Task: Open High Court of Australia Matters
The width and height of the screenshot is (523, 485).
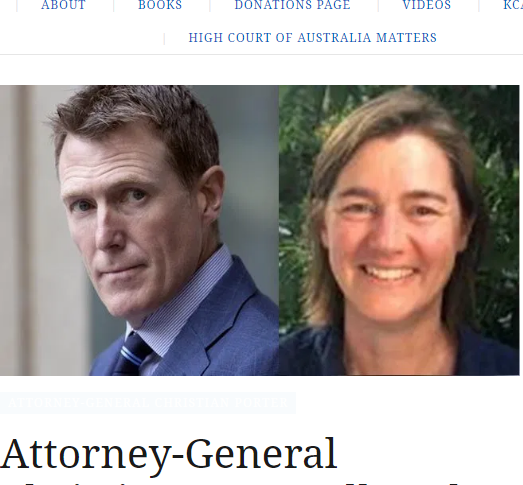Action: [313, 38]
